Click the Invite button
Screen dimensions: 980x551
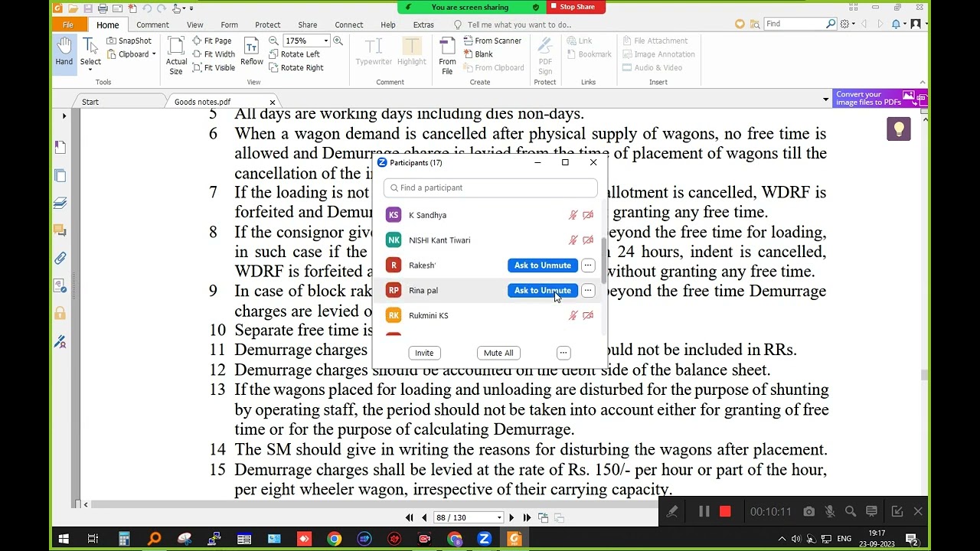tap(424, 353)
